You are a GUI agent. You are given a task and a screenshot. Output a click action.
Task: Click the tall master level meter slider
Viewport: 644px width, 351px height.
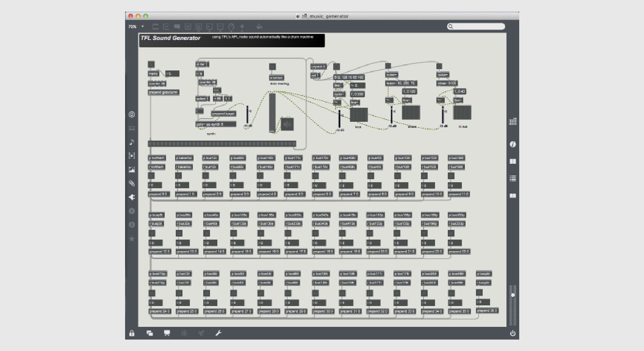tap(272, 113)
